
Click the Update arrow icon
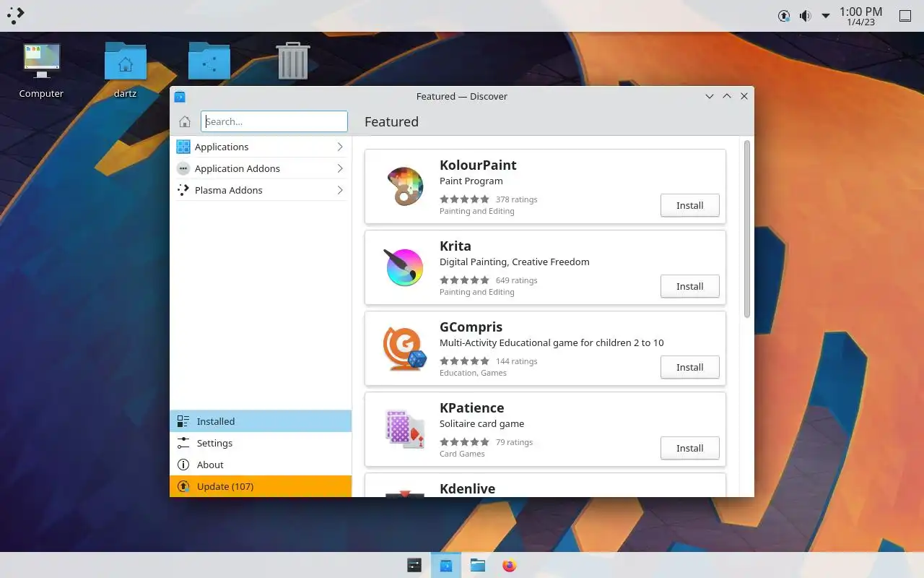pos(183,486)
